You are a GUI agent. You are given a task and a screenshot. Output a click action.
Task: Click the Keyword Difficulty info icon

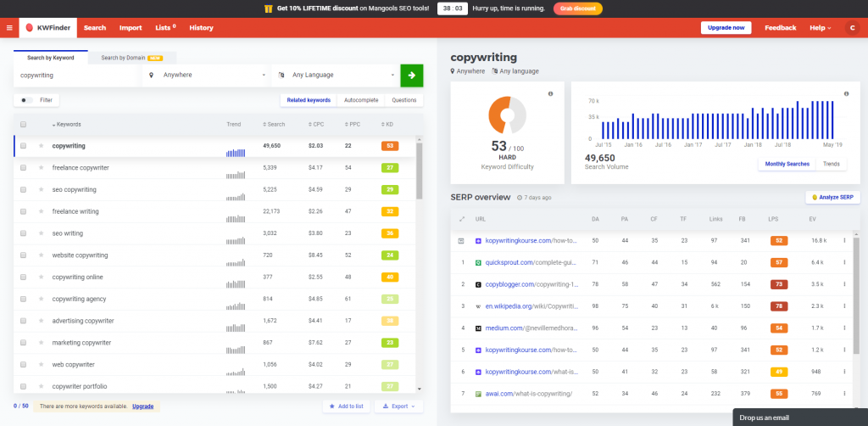point(549,93)
